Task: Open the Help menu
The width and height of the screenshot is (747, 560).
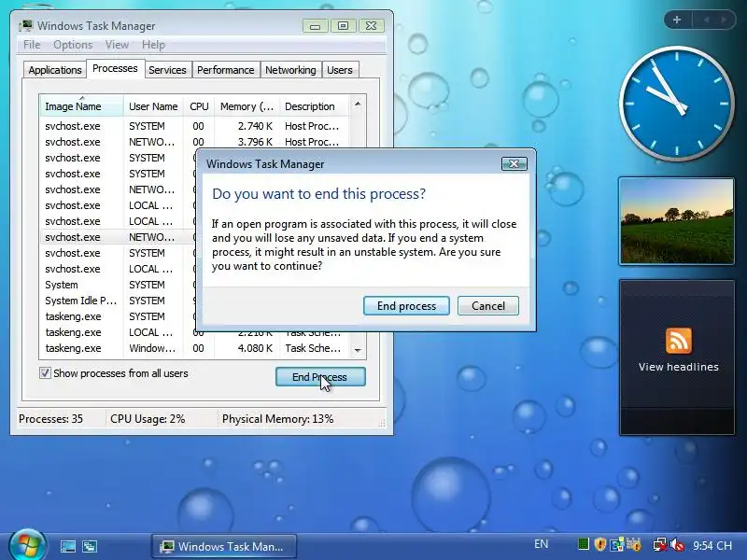Action: coord(153,45)
